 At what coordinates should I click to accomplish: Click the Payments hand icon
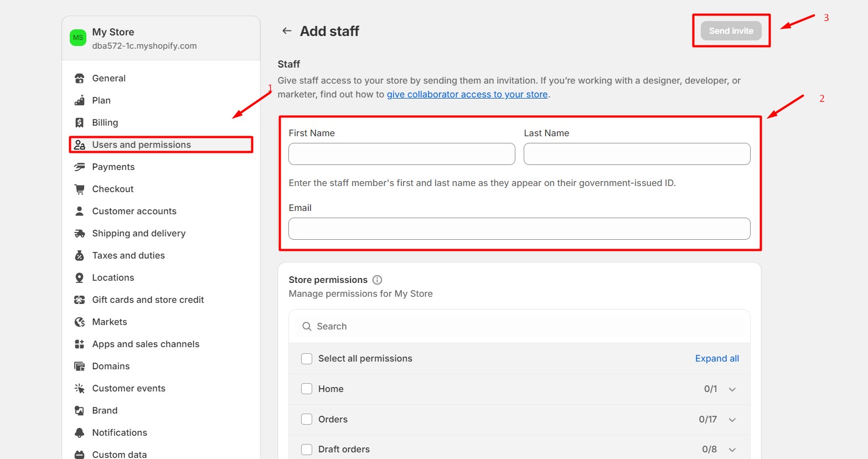(x=79, y=167)
